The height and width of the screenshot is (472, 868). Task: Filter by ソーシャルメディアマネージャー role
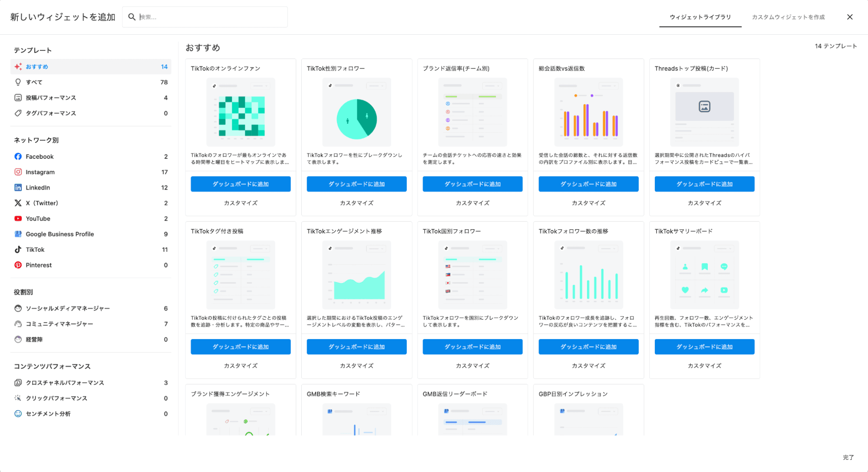(x=67, y=308)
